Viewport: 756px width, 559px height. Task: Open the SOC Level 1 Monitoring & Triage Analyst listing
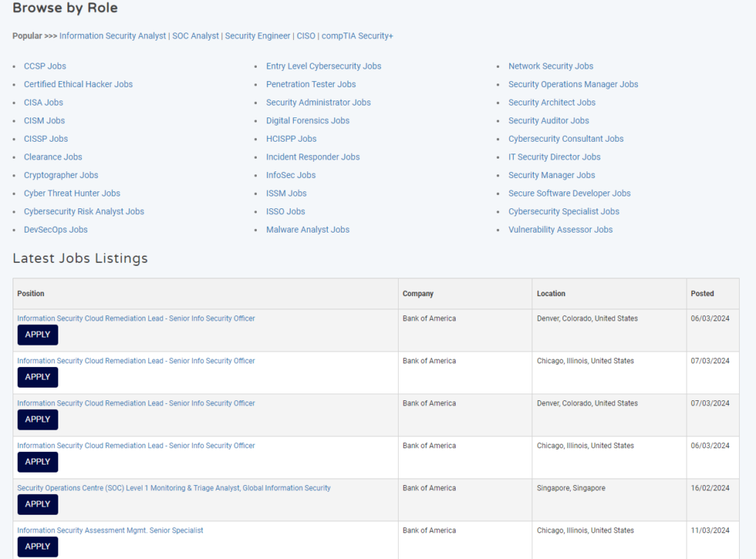[x=174, y=488]
